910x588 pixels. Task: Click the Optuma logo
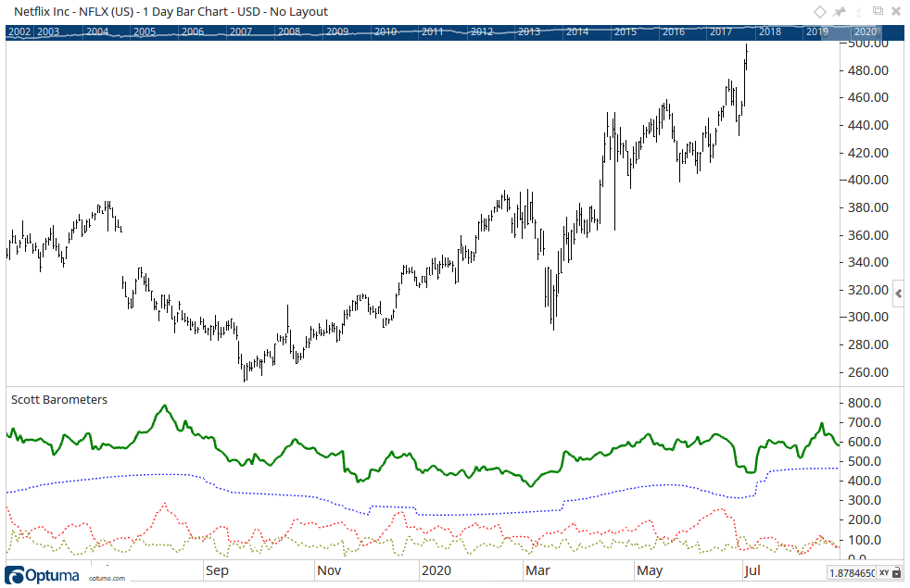[x=42, y=575]
